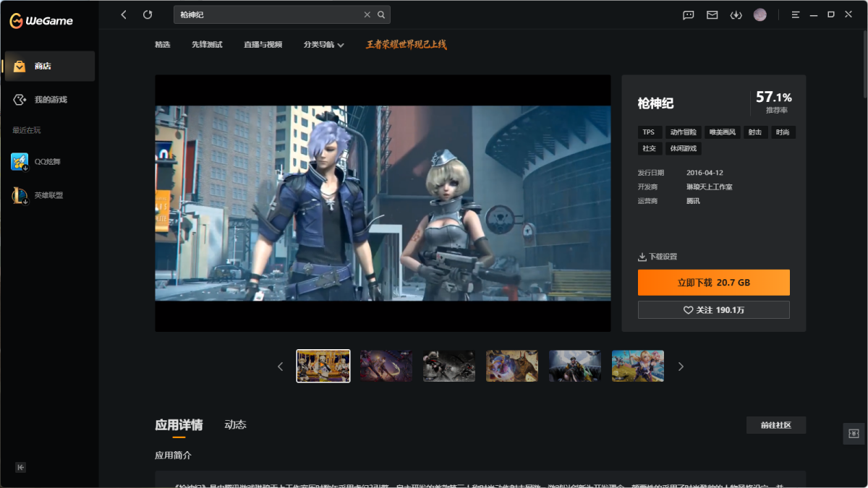Open 下载设置 download settings
This screenshot has height=488, width=868.
pos(658,257)
